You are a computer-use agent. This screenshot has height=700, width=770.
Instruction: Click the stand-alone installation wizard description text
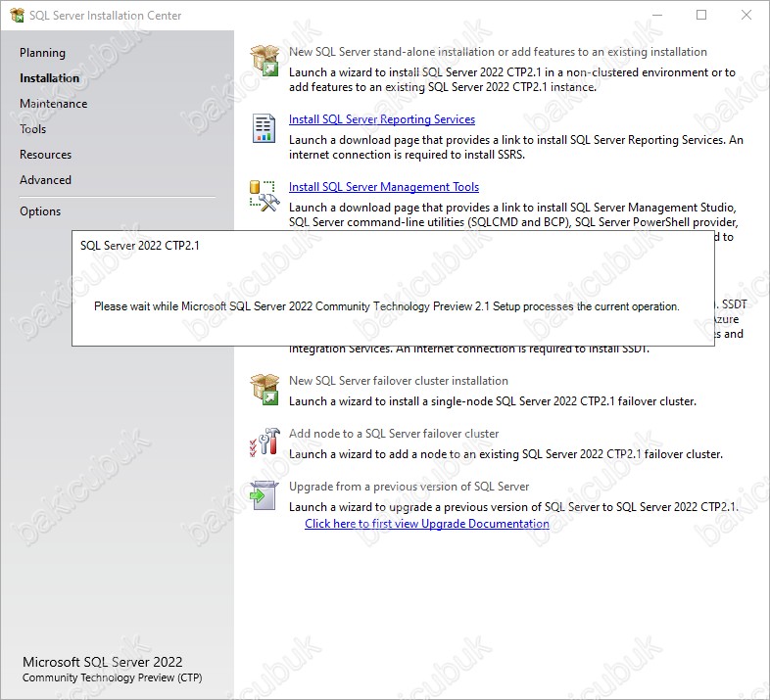click(x=512, y=79)
